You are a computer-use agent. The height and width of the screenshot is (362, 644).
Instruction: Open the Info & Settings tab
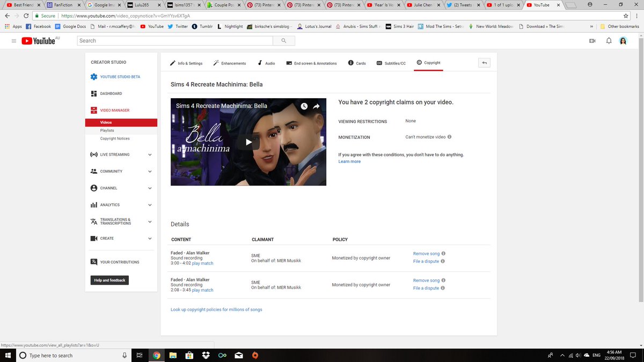point(186,63)
